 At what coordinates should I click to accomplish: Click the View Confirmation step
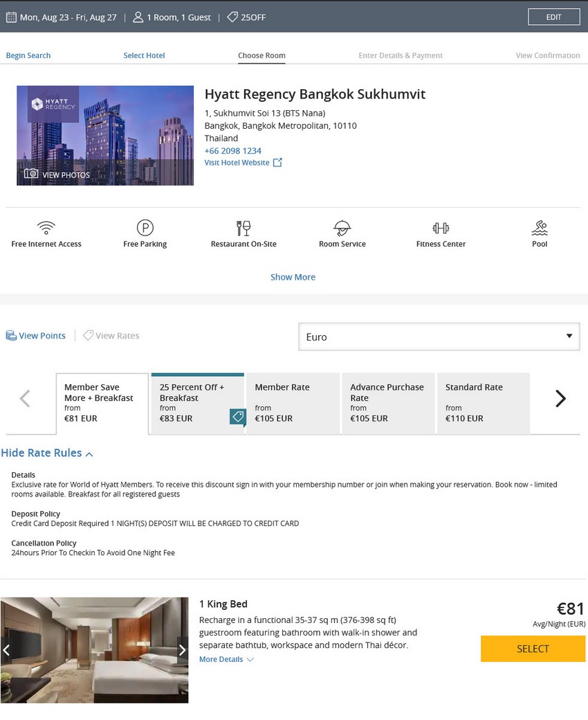click(548, 55)
